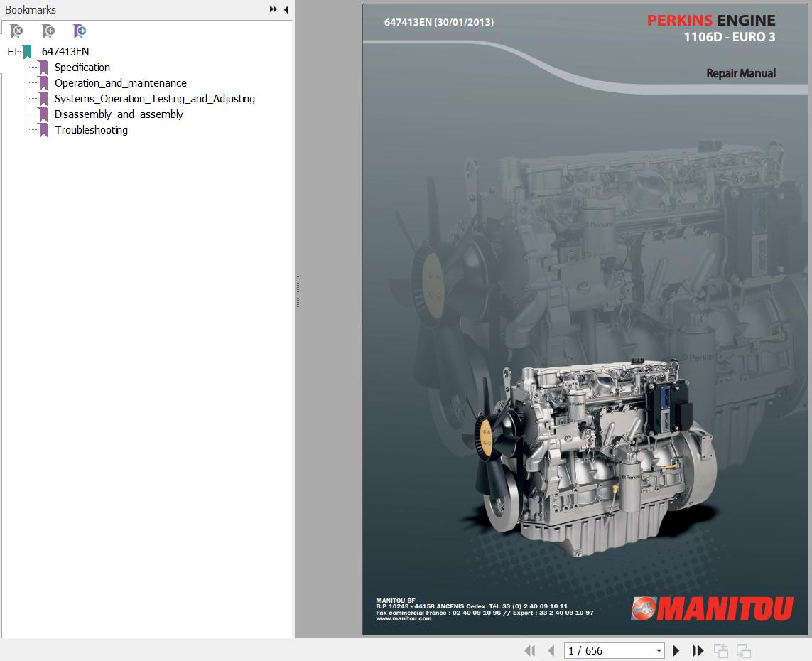The width and height of the screenshot is (812, 661).
Task: Select the Troubleshooting bookmark
Action: pos(91,130)
